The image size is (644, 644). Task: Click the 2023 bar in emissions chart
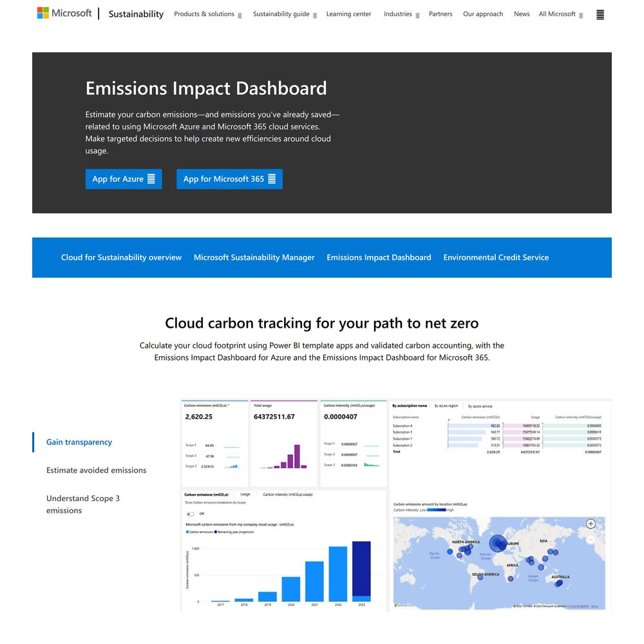point(361,571)
